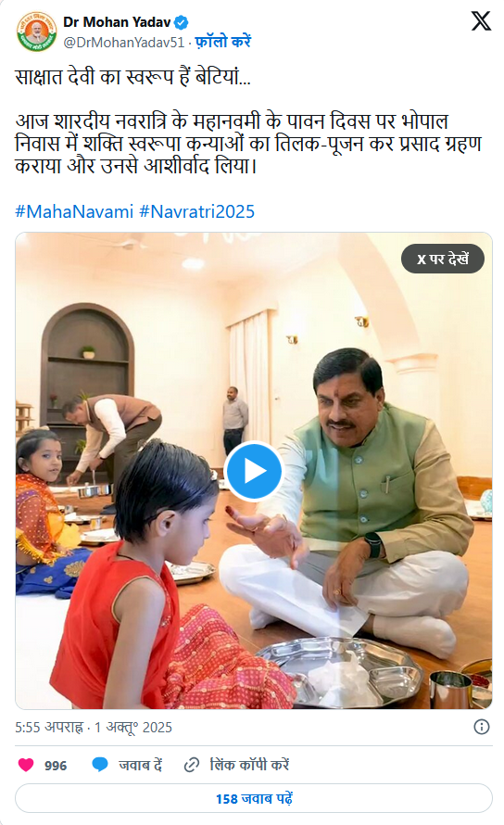
Task: Click the Dr Mohan Yadav display name
Action: pyautogui.click(x=117, y=22)
